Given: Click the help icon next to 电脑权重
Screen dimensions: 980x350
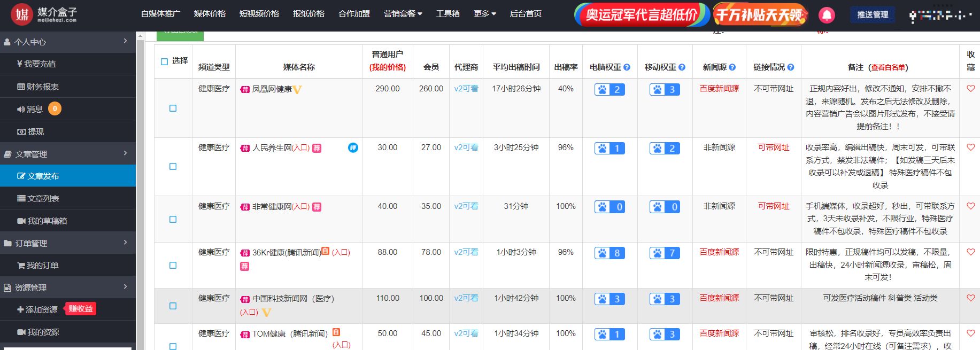Looking at the screenshot, I should click(627, 67).
